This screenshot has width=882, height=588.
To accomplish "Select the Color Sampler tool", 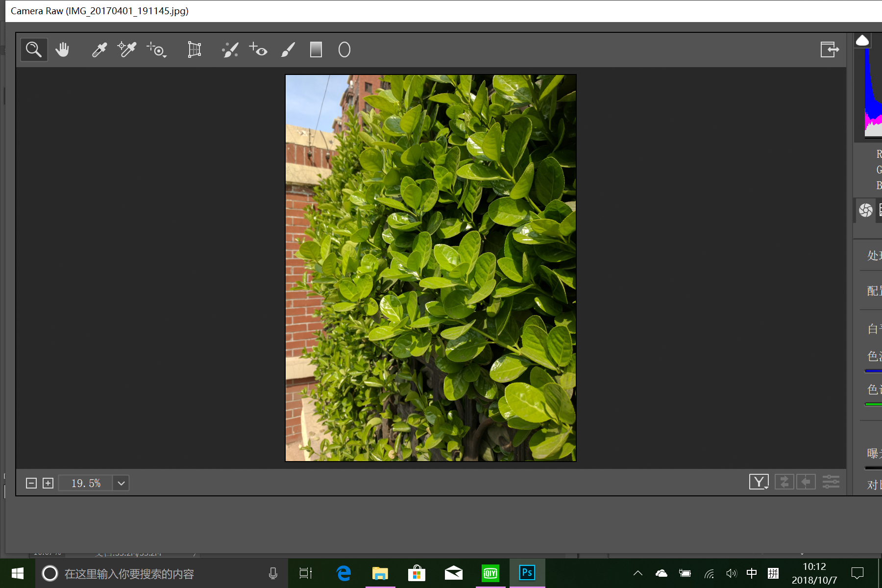I will pos(126,49).
